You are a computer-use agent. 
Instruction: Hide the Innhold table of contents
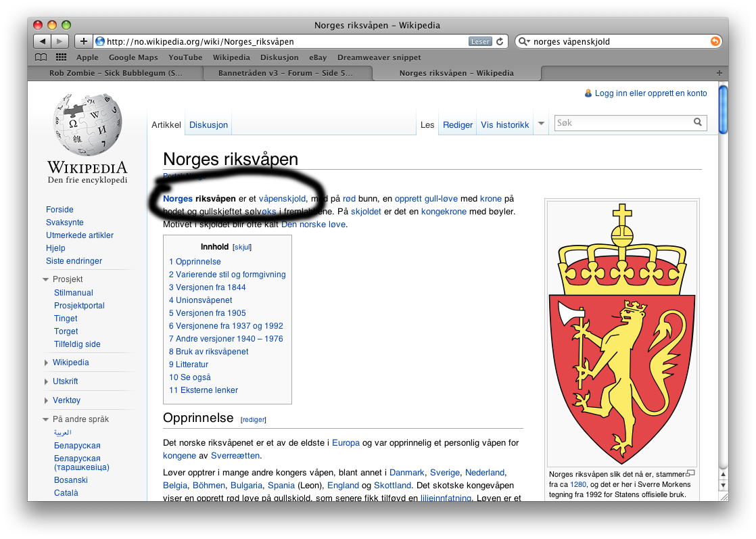click(x=242, y=247)
